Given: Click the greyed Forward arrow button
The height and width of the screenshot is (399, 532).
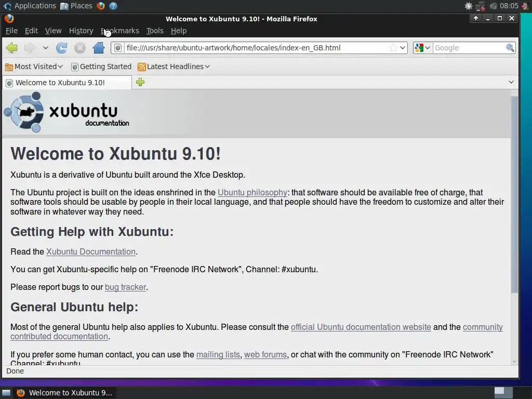Looking at the screenshot, I should click(30, 48).
